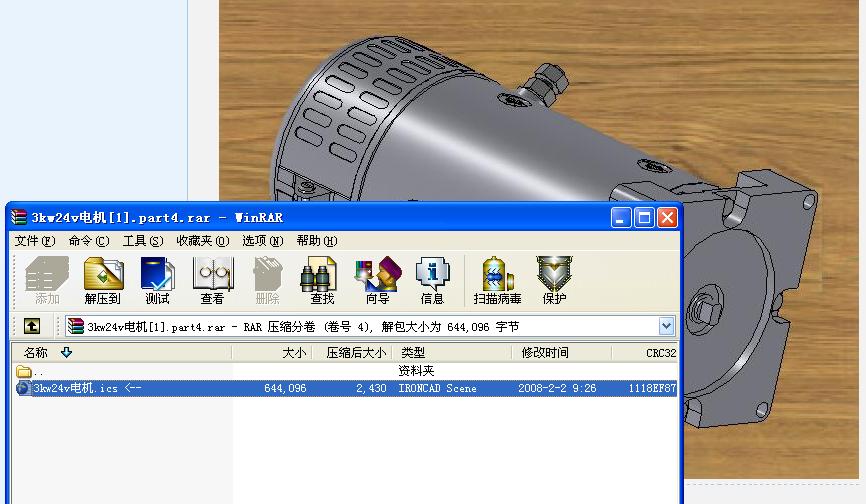Sort by CRC32 column header
This screenshot has width=866, height=504.
645,353
